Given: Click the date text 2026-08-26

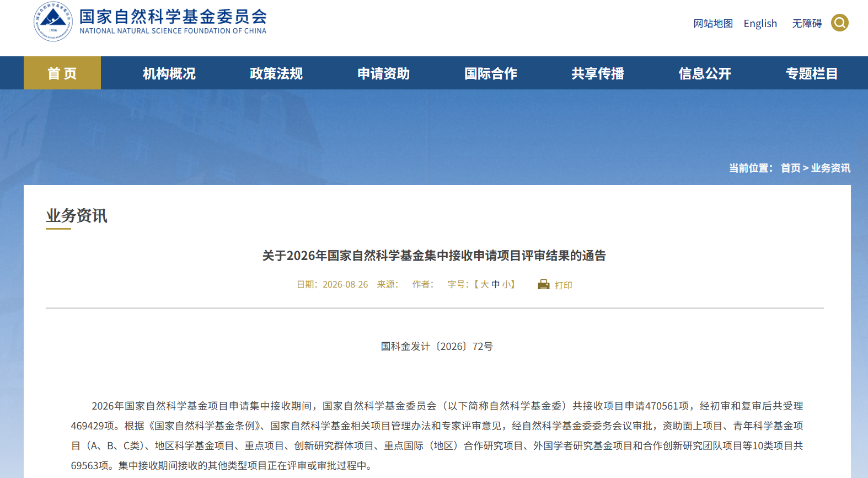Looking at the screenshot, I should tap(345, 284).
